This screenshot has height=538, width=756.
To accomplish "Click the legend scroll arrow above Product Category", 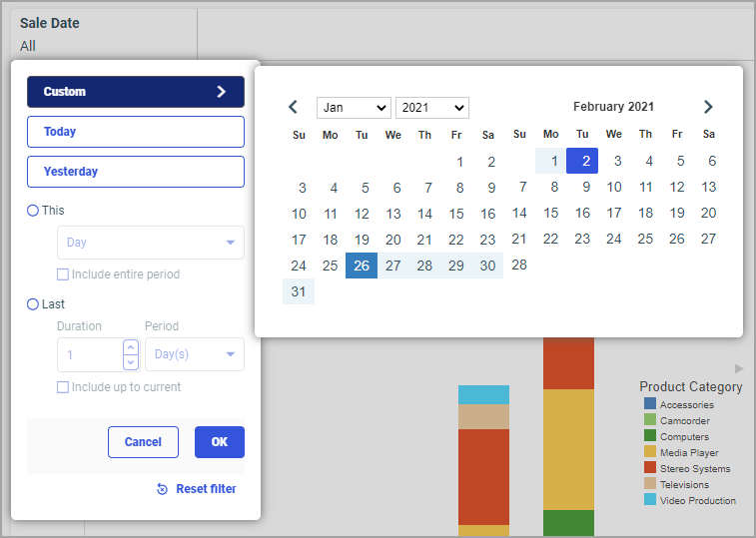I will [739, 368].
